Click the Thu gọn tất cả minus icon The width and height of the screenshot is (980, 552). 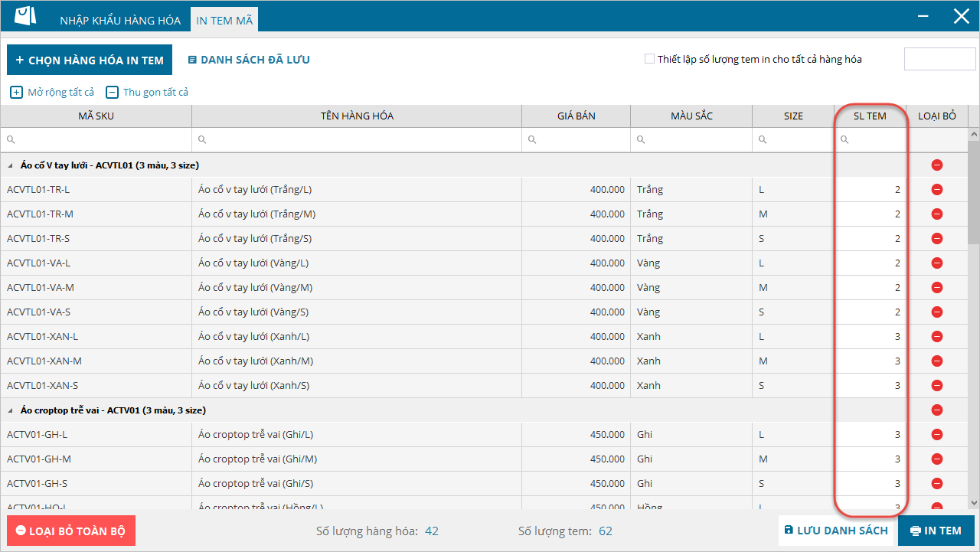click(112, 93)
